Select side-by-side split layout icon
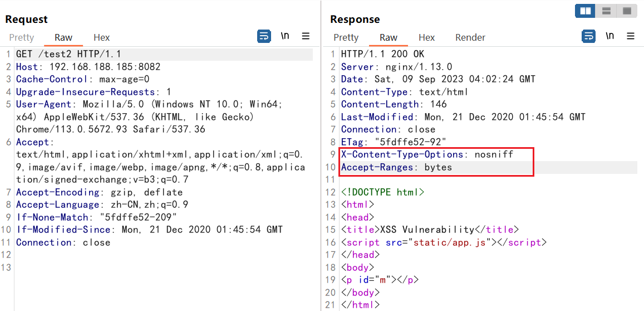The width and height of the screenshot is (644, 311). tap(585, 11)
